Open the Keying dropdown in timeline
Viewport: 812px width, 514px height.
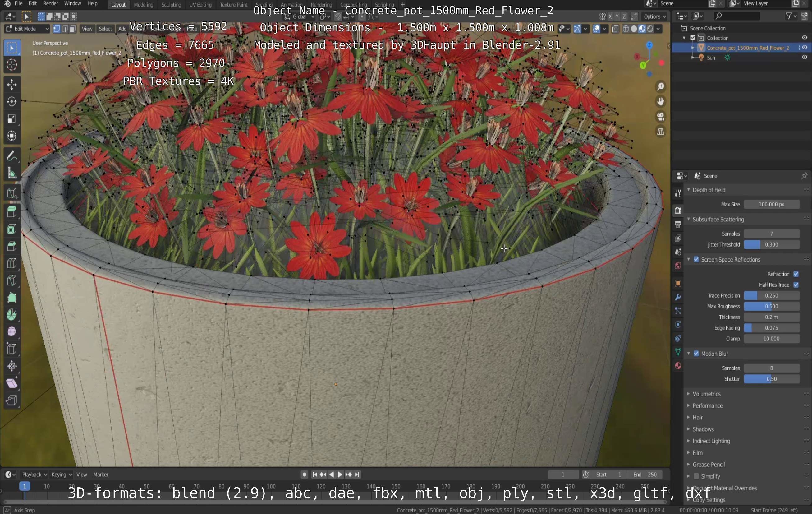pos(61,475)
